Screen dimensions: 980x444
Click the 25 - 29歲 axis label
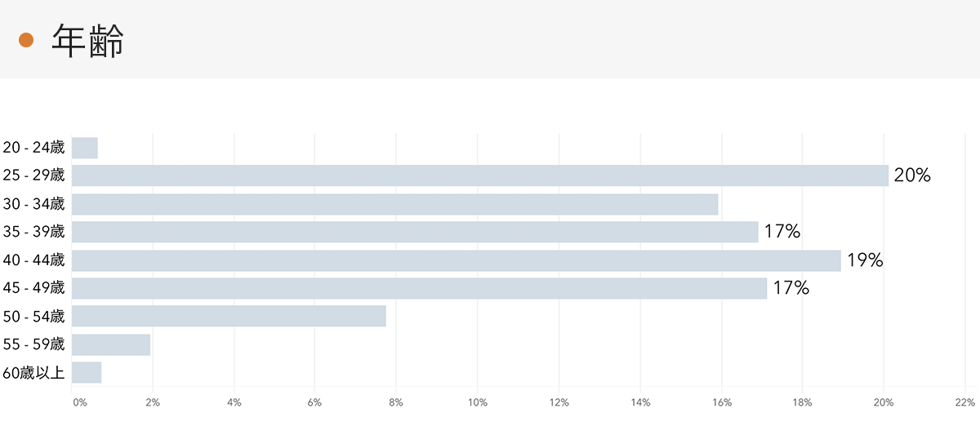(x=33, y=175)
